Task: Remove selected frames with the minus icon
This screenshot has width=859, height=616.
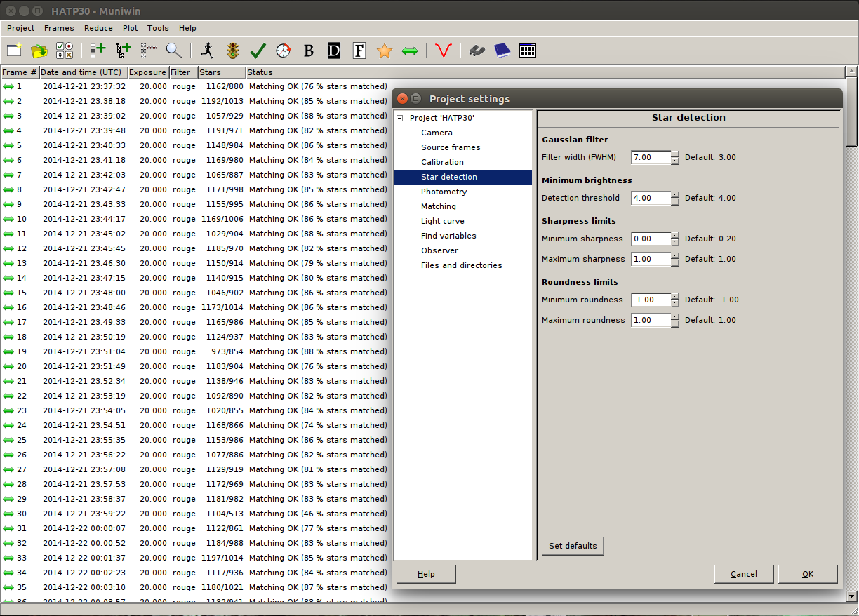Action: pyautogui.click(x=148, y=51)
